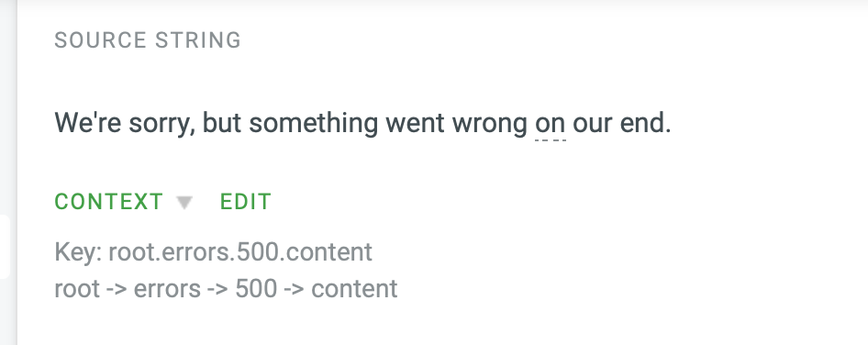The image size is (868, 345).
Task: Click the word "wrong" in the source string
Action: [490, 124]
